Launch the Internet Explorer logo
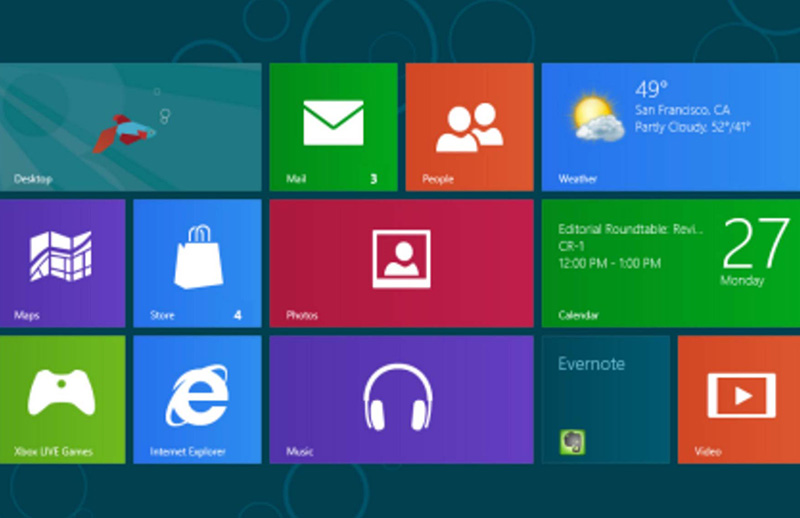The image size is (800, 518). pos(196,394)
